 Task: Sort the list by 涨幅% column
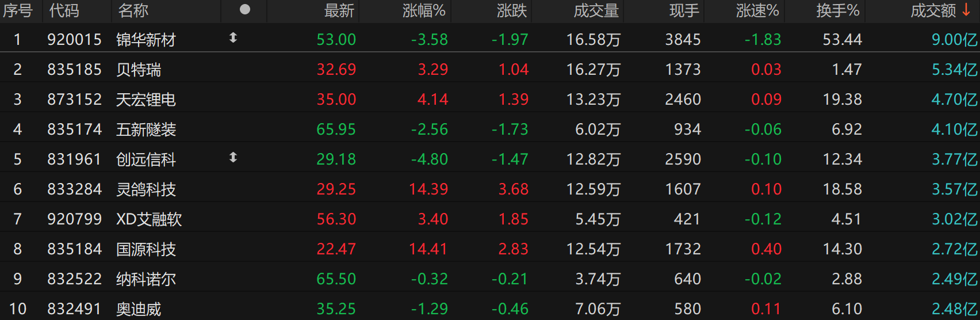tap(424, 10)
